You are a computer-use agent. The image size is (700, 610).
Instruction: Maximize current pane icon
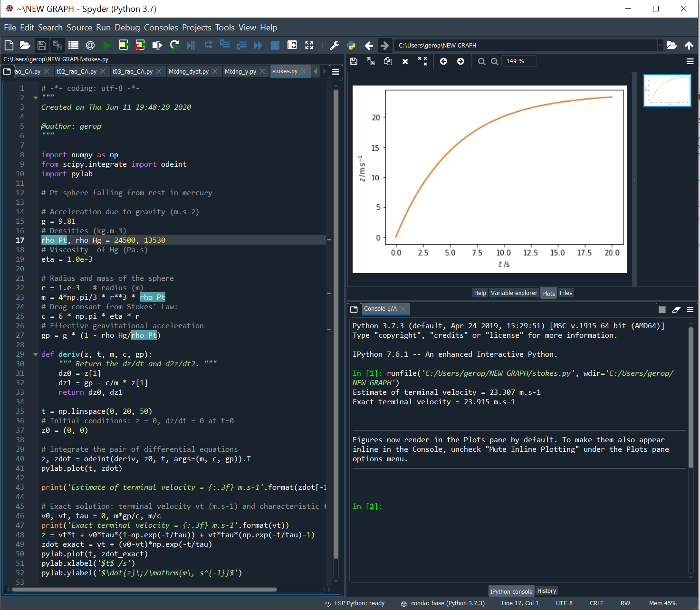point(309,45)
